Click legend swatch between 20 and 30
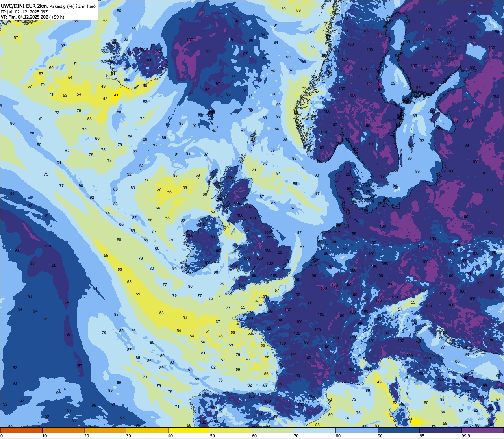Viewport: 504px width, 439px height. coord(105,430)
